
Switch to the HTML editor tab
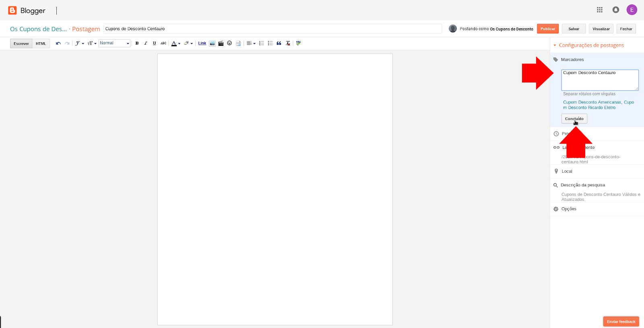click(41, 43)
